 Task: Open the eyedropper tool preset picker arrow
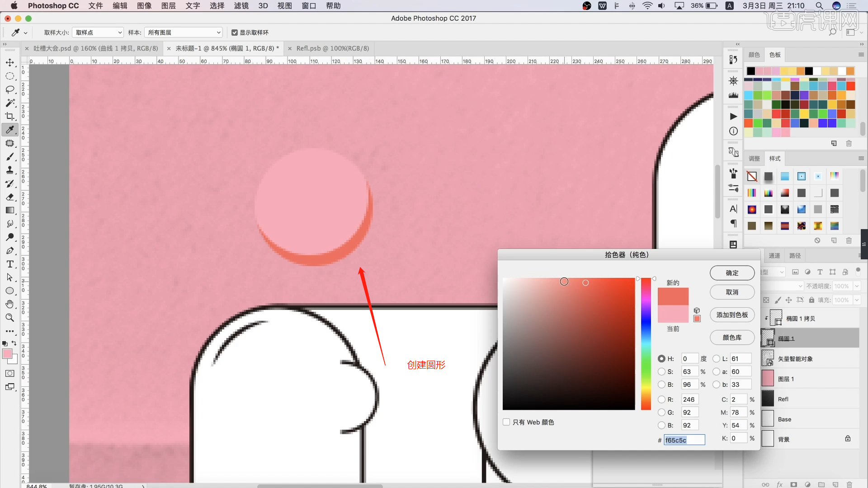(25, 33)
